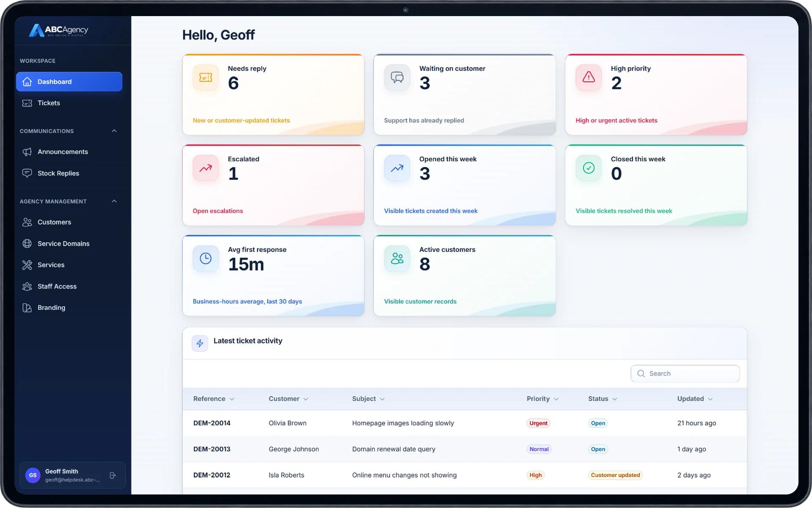Viewport: 812px width, 508px height.
Task: Click the Customer updated status badge
Action: point(615,475)
